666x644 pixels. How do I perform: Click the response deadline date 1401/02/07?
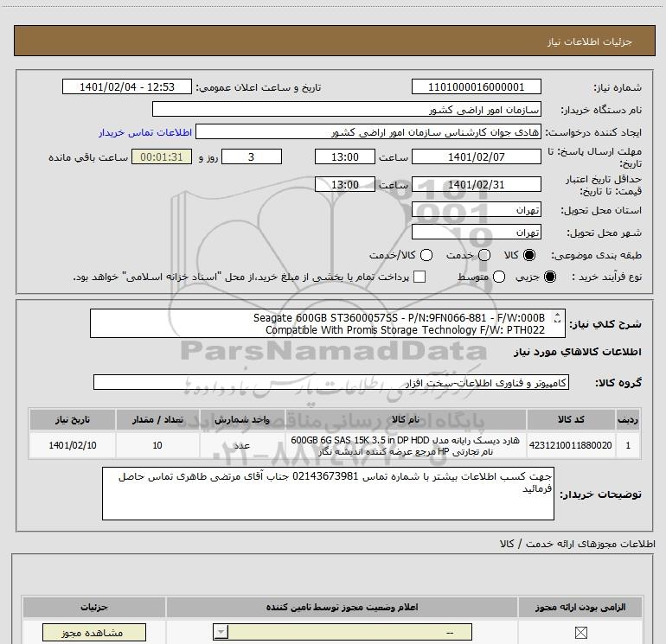476,156
